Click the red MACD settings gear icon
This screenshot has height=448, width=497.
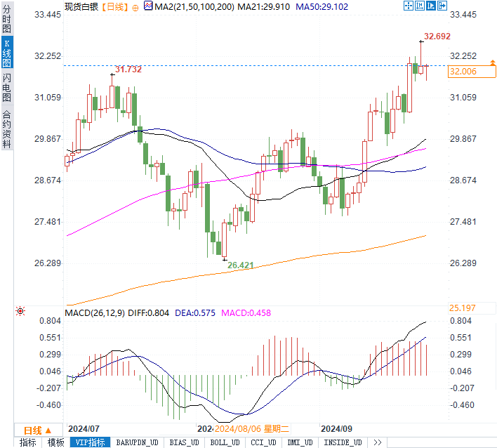point(20,311)
